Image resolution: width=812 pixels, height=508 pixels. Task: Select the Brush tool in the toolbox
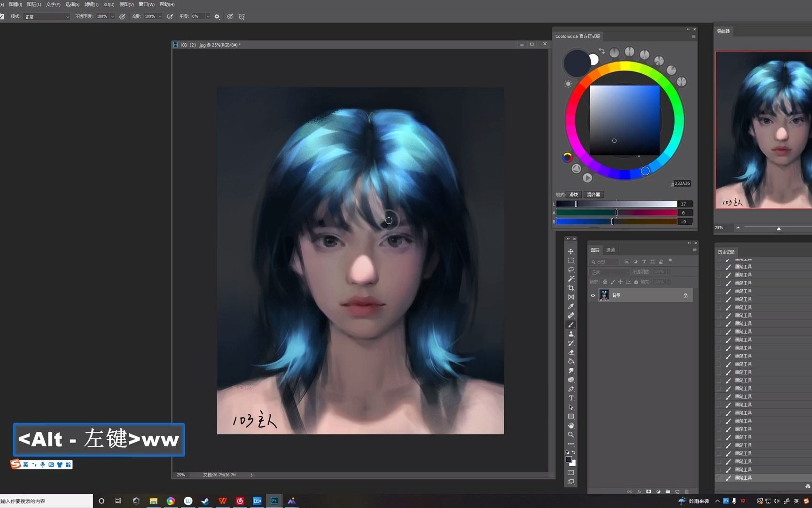tap(571, 325)
